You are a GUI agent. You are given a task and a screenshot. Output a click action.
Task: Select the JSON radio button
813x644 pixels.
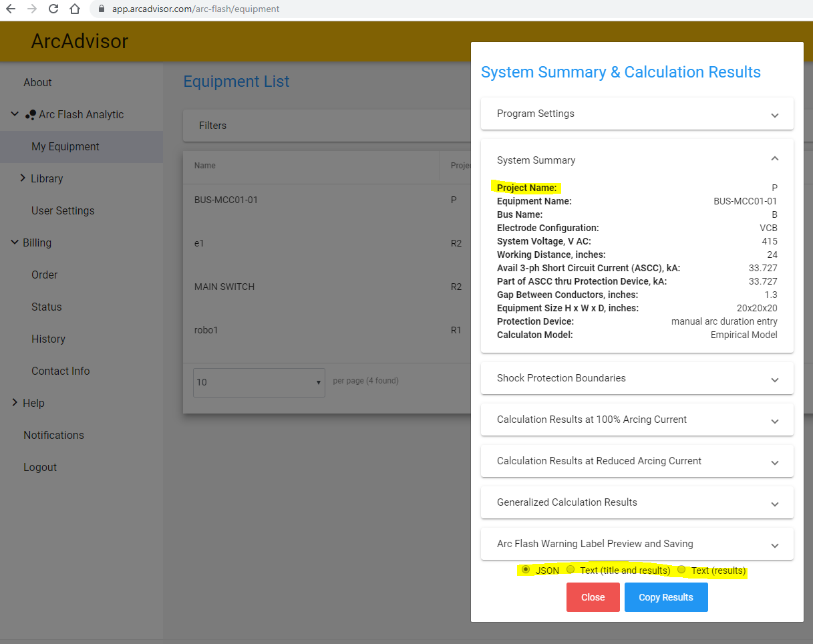pyautogui.click(x=526, y=570)
